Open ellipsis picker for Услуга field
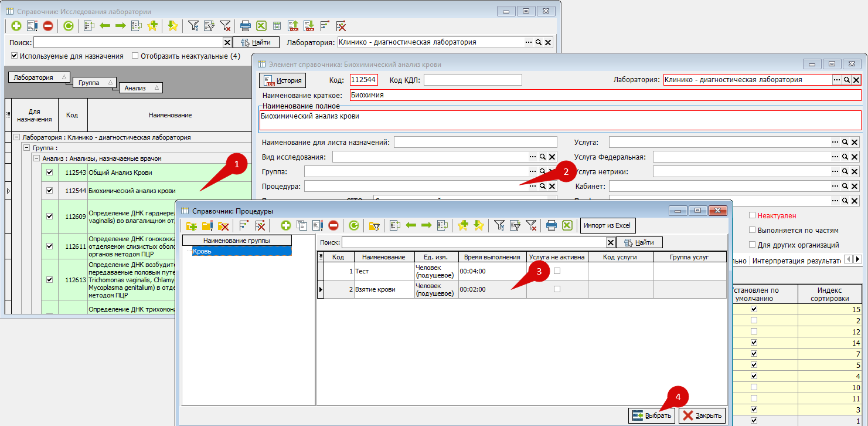The width and height of the screenshot is (868, 426). 835,142
